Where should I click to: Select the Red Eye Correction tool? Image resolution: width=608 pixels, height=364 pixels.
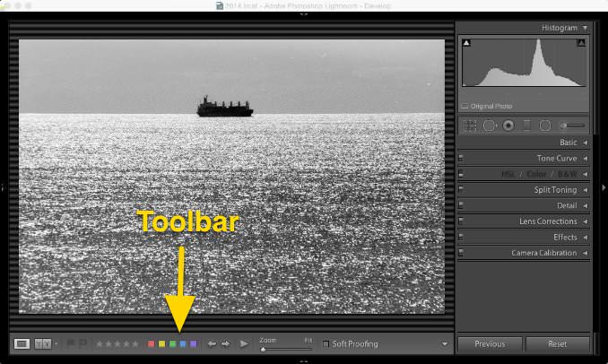508,126
